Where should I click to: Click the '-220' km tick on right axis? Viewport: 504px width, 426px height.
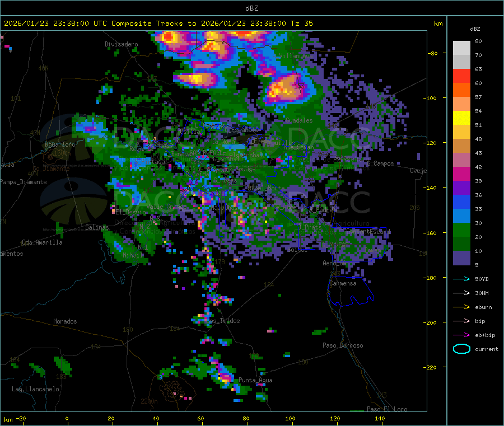click(x=431, y=368)
